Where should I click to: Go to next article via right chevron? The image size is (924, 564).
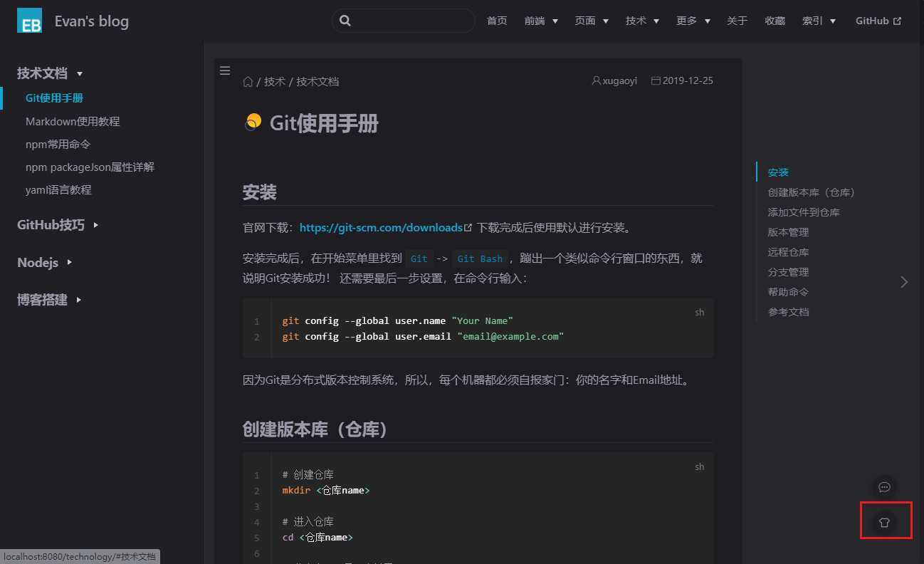pyautogui.click(x=904, y=282)
